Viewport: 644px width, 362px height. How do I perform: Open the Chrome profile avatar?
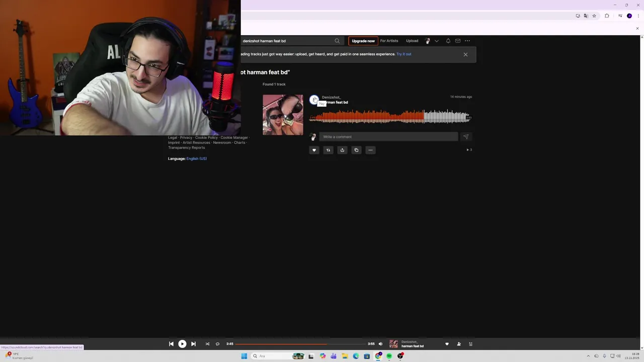coord(629,16)
